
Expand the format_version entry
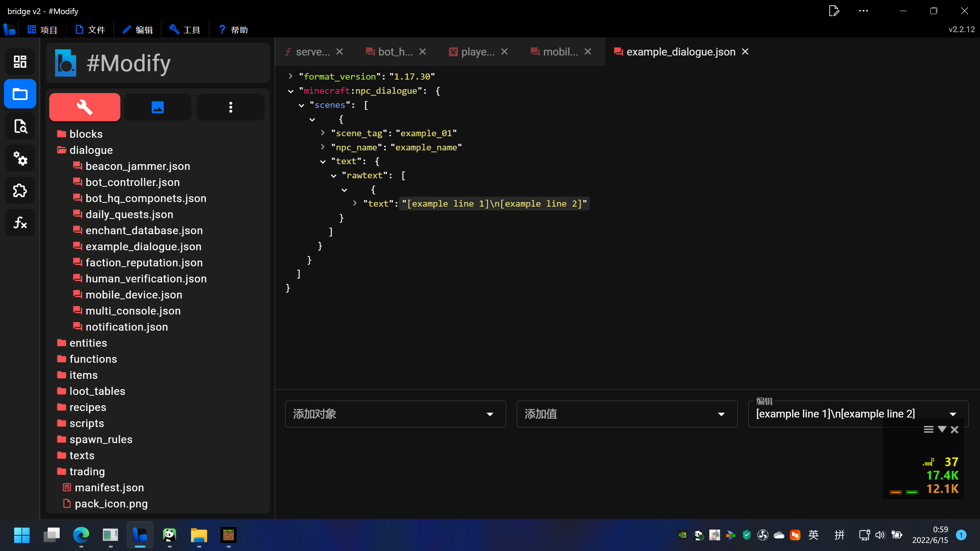pos(290,76)
